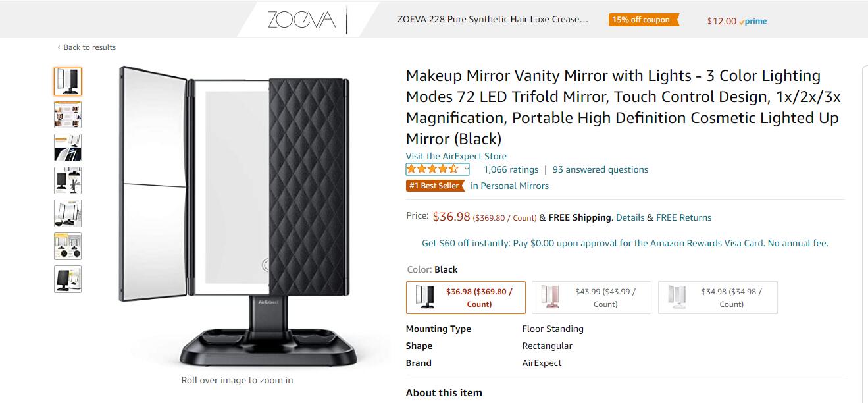
Task: Select the fourth thumbnail with plant
Action: pos(68,180)
